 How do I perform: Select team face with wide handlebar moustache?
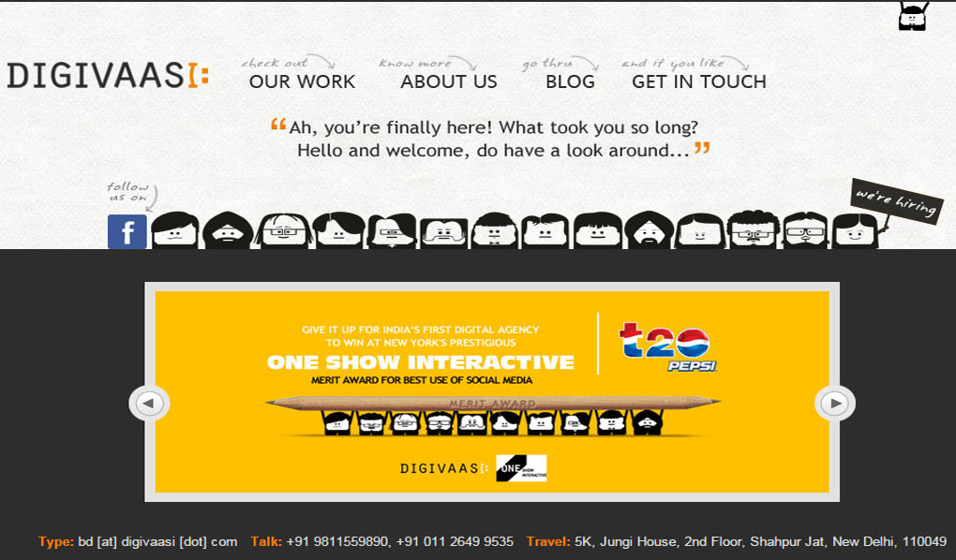pos(444,233)
